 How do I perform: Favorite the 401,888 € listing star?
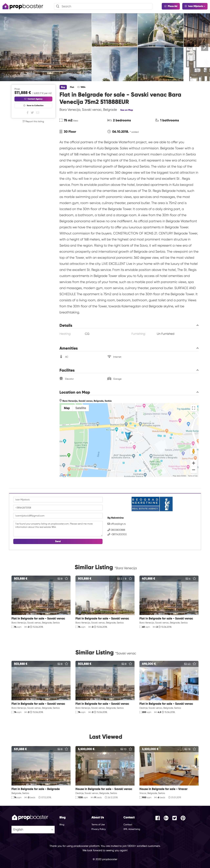tap(195, 578)
